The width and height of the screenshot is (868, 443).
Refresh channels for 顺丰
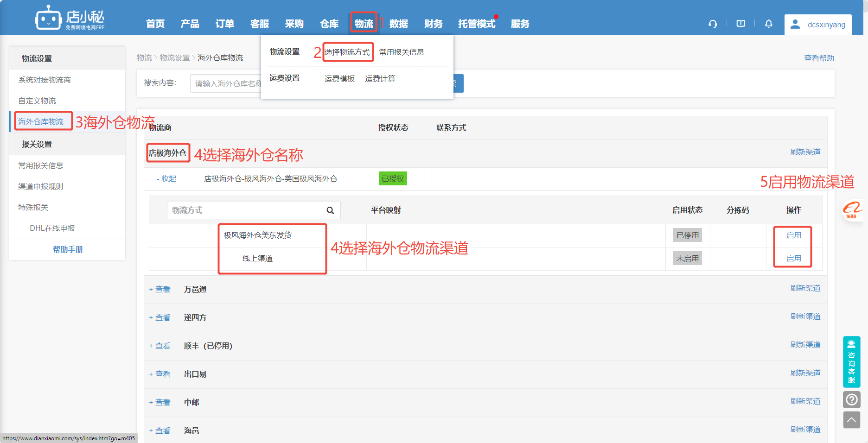point(805,345)
